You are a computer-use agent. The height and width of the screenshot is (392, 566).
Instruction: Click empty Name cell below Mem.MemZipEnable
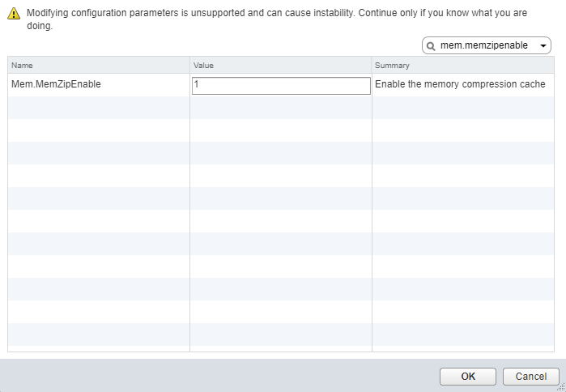point(98,108)
